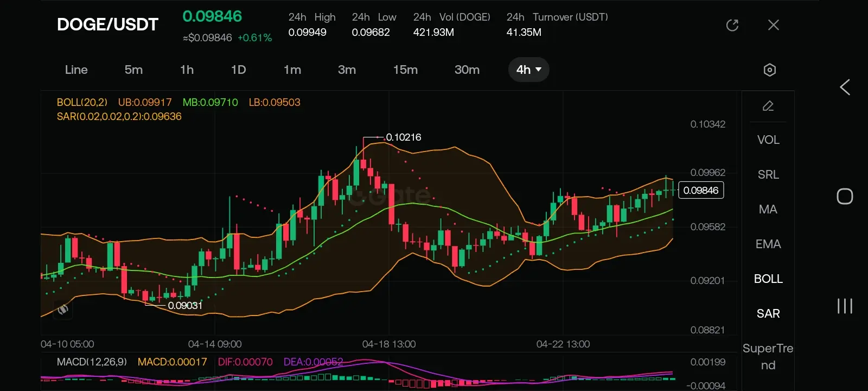Tap the DOGE/USDT pair title

(x=107, y=24)
